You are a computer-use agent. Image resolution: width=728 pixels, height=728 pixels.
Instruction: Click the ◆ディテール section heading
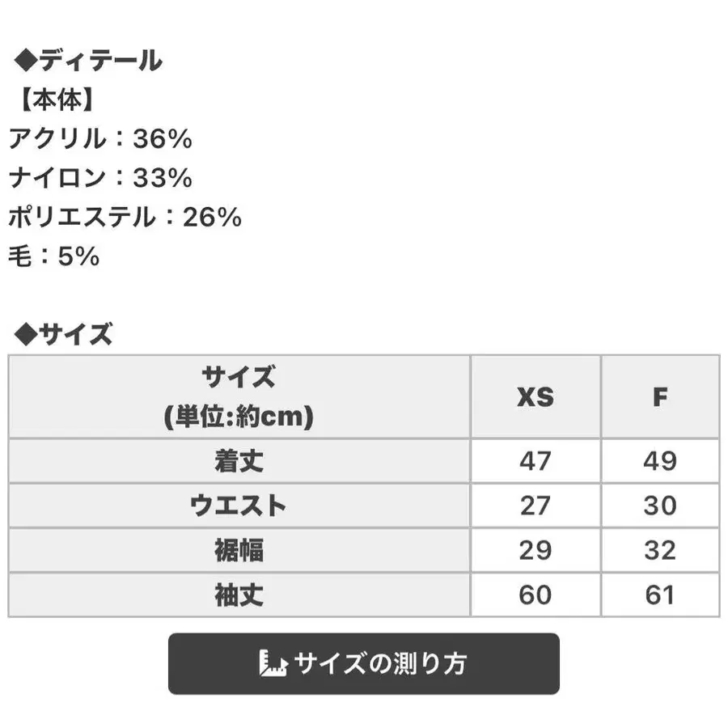point(88,61)
